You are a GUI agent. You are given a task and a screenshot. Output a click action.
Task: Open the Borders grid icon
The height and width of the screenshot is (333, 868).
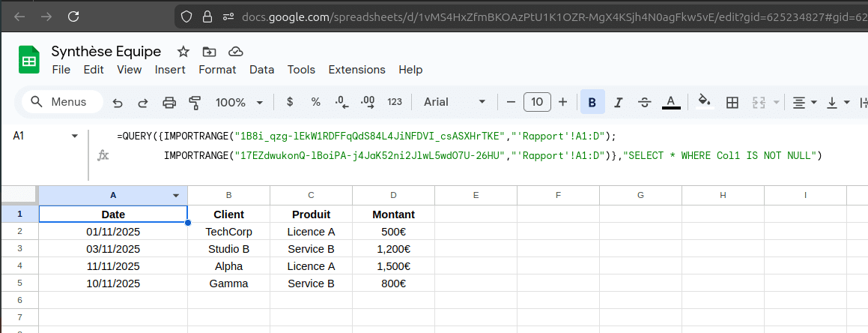coord(732,103)
